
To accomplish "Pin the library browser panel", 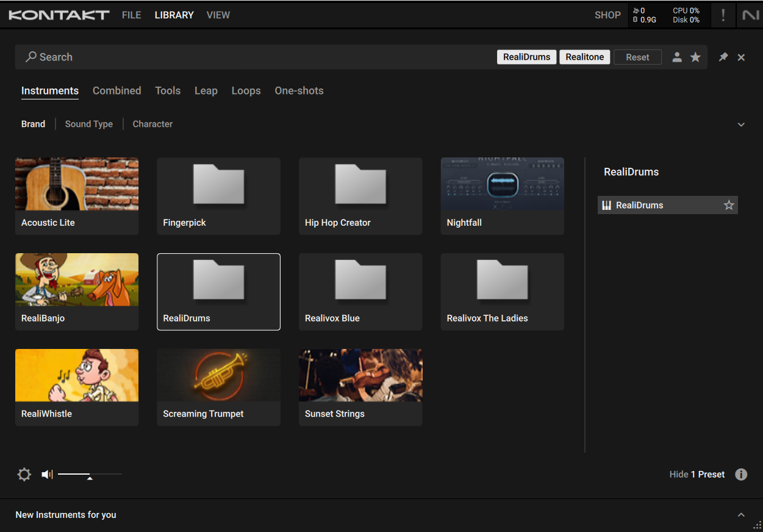I will coord(723,57).
